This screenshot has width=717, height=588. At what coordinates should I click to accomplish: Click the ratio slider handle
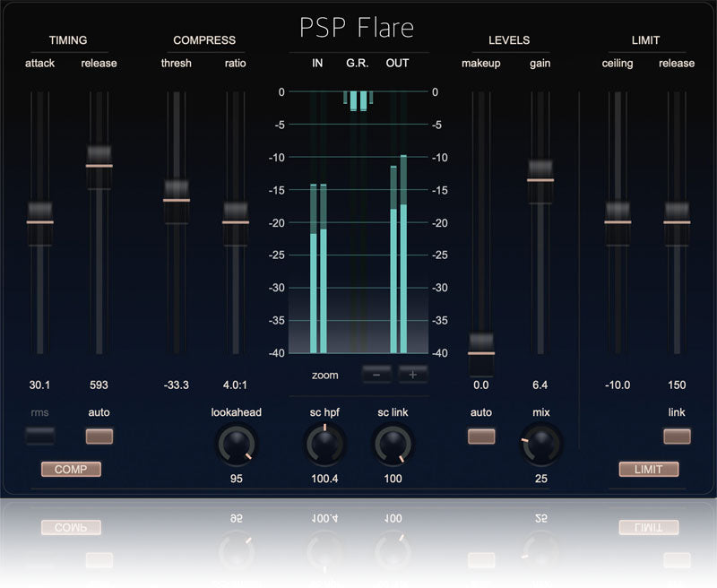236,222
